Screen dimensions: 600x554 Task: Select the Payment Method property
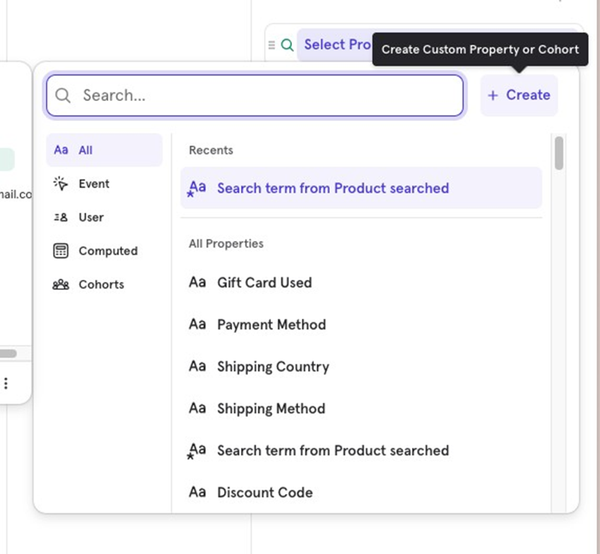[x=271, y=325]
